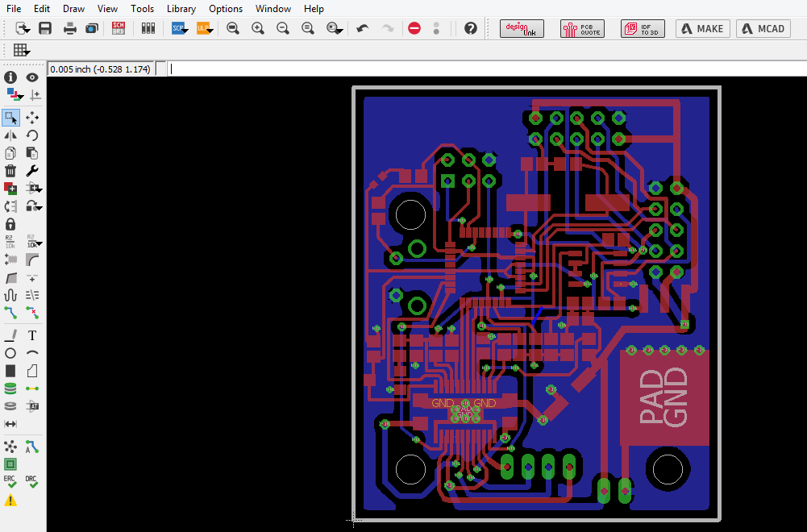Expand the Open file dropdown icon
The width and height of the screenshot is (807, 532).
pos(27,31)
